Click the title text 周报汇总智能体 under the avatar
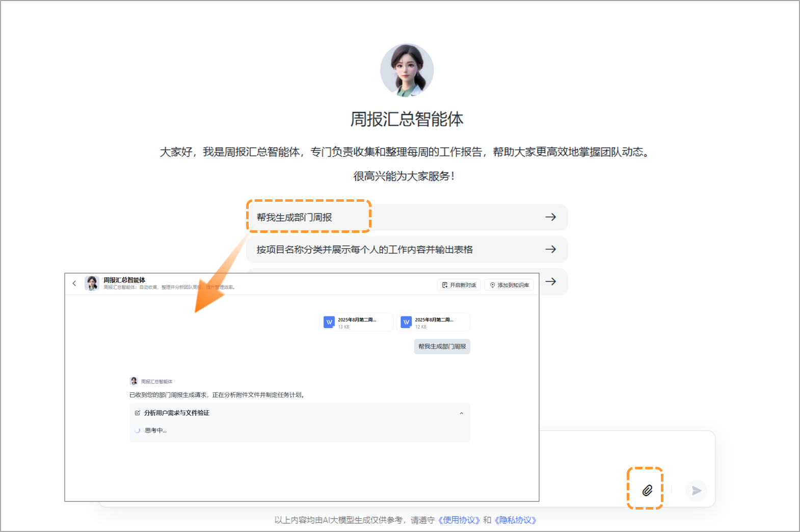This screenshot has width=800, height=532. [407, 119]
